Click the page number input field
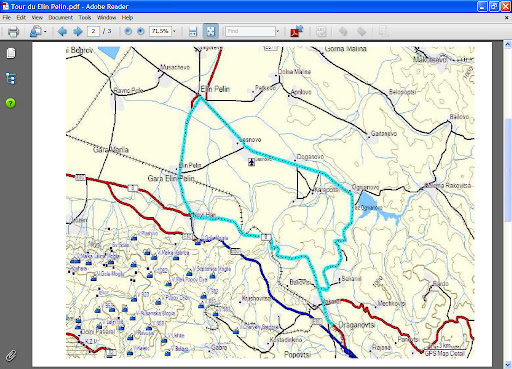The image size is (512, 369). pos(93,31)
